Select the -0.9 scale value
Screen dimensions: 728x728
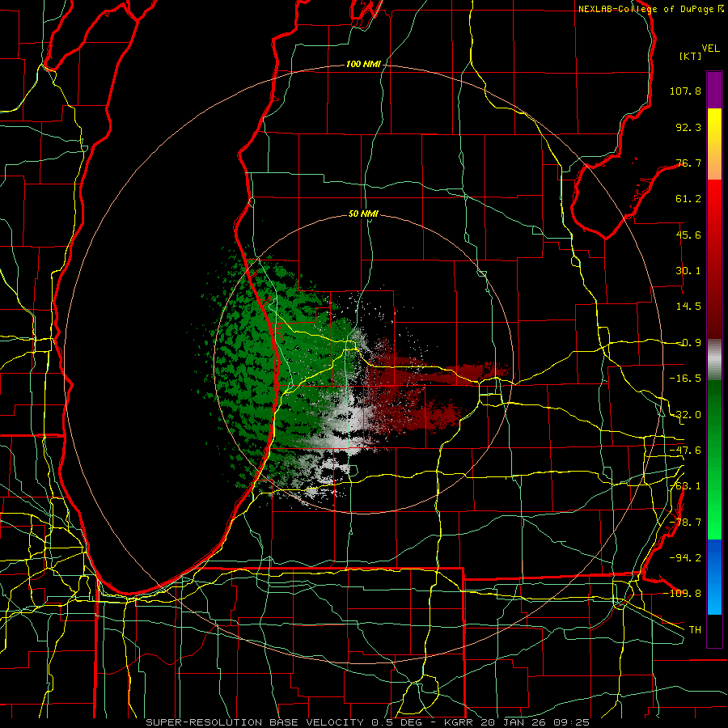(688, 343)
